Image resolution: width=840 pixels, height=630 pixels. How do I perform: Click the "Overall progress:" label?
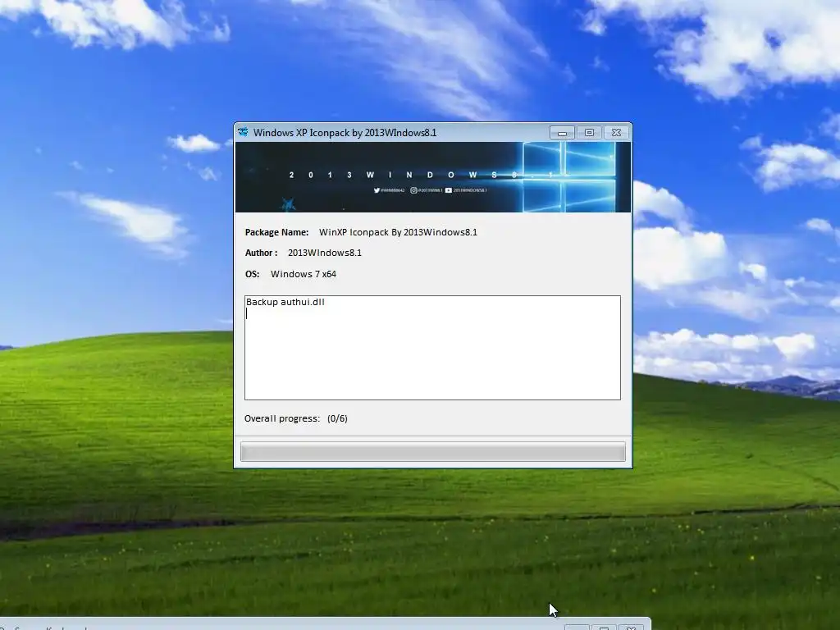coord(282,418)
